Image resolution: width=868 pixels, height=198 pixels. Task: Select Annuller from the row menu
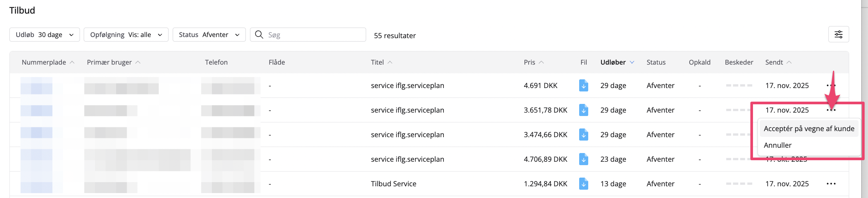[x=778, y=145]
